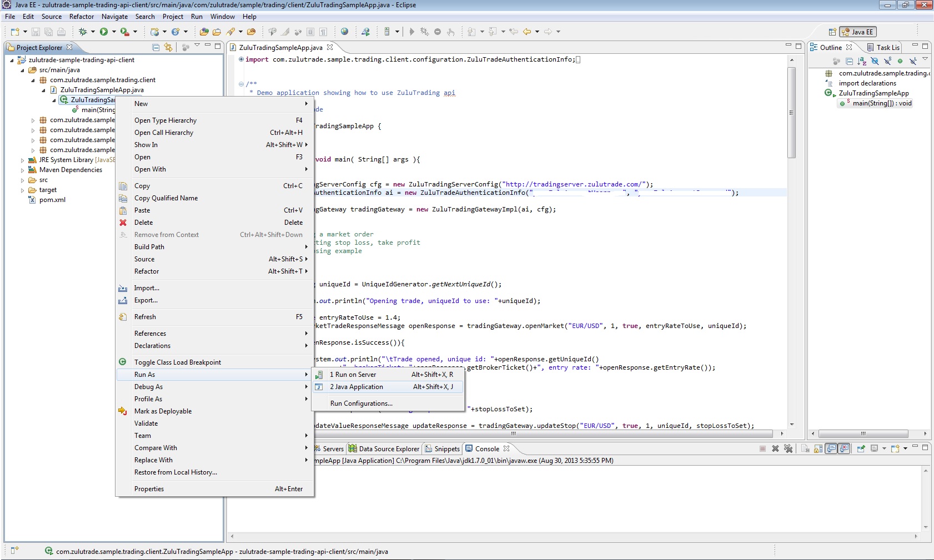Click the editor's vertical scrollbar thumb

791,113
